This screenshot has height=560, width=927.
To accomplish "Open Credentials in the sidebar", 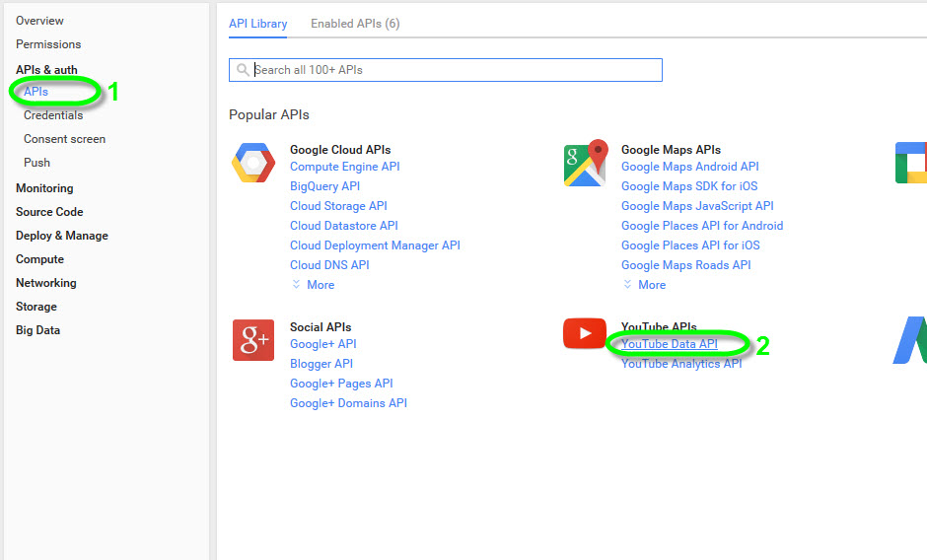I will click(53, 115).
